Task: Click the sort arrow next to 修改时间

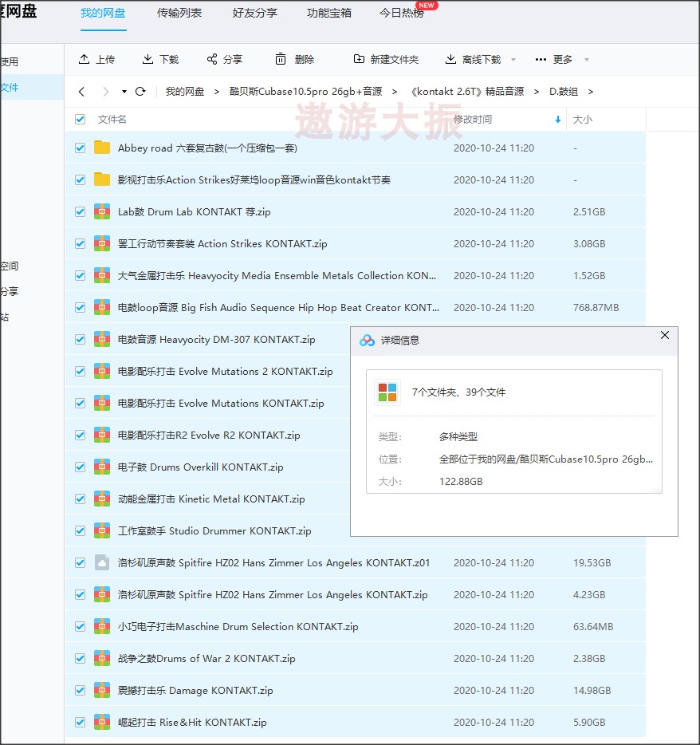Action: coord(558,120)
